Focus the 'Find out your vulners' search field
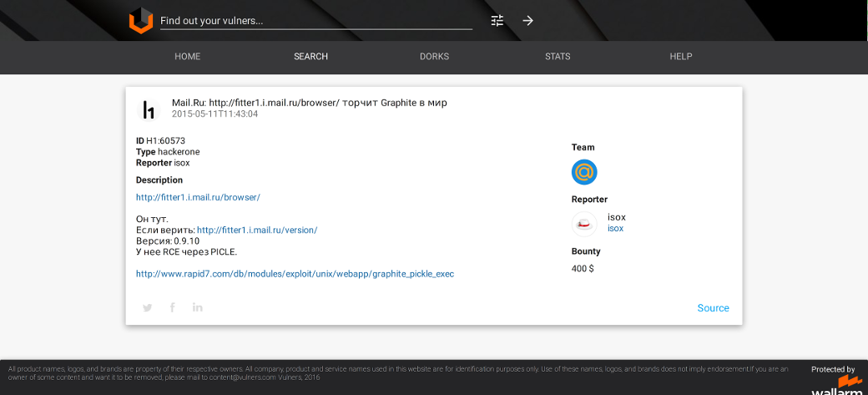The image size is (868, 395). [x=315, y=21]
